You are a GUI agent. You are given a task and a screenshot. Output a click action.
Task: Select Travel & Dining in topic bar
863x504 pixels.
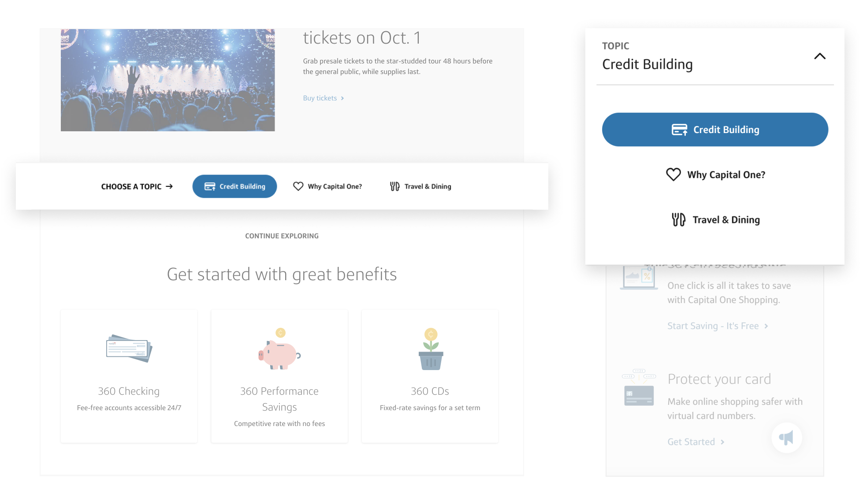[420, 186]
